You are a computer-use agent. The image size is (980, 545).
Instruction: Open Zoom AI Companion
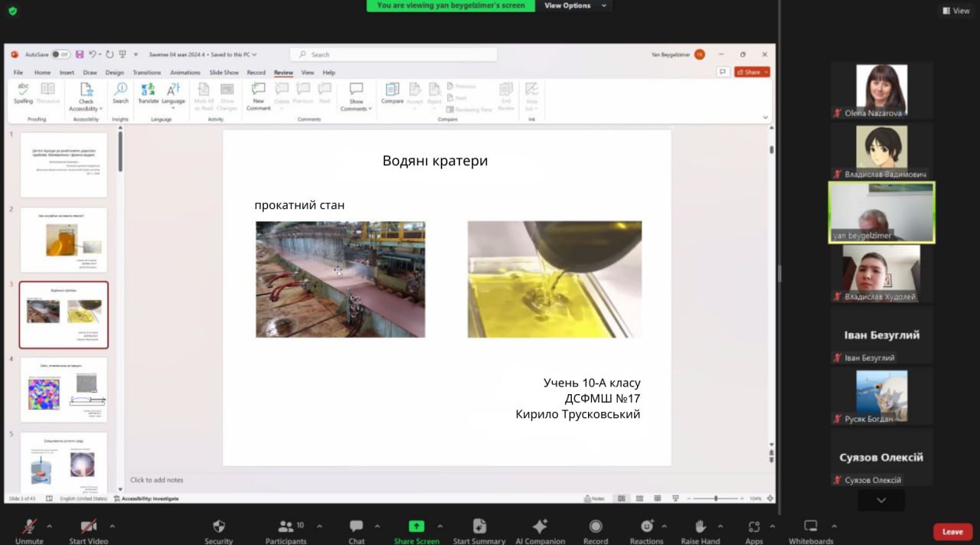540,527
